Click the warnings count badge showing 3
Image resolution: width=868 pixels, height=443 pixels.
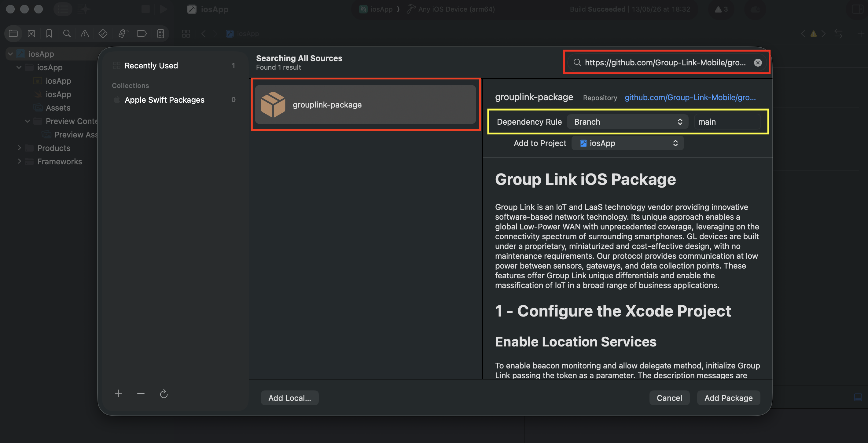[x=721, y=9]
